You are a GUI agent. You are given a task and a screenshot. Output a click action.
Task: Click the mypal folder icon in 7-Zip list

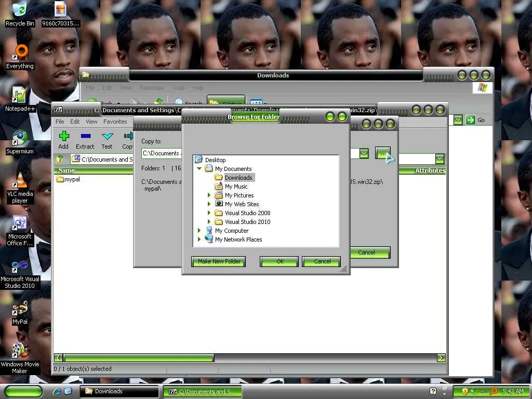coord(60,179)
